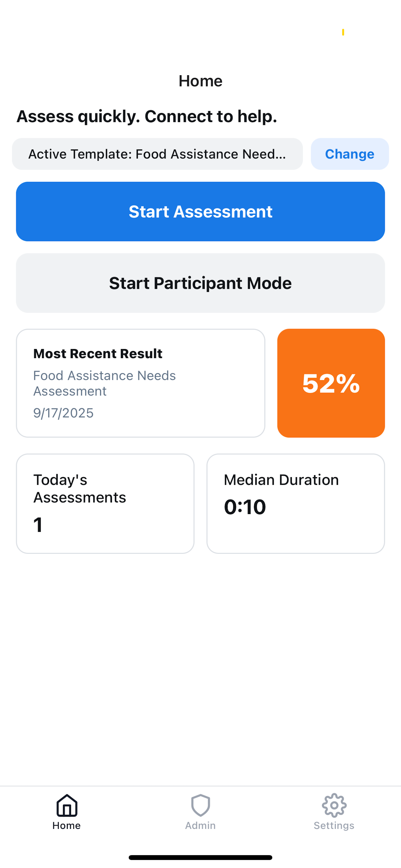
Task: Switch to the Settings tab label
Action: [334, 826]
